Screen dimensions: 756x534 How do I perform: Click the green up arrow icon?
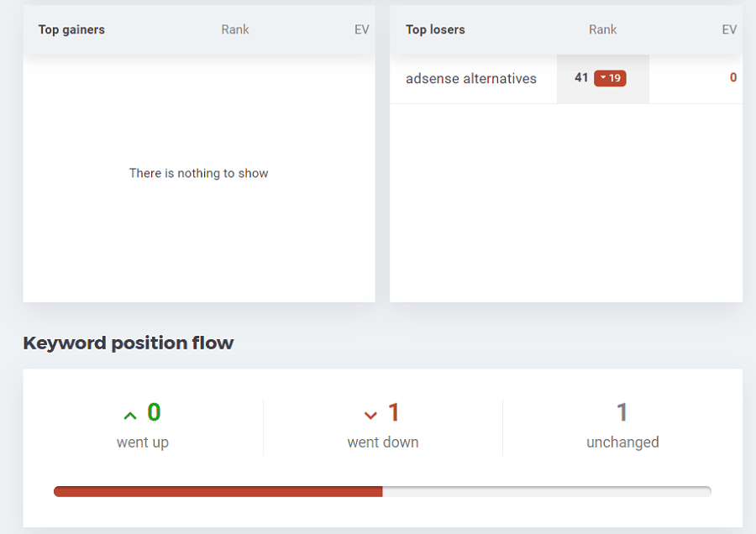pyautogui.click(x=130, y=416)
